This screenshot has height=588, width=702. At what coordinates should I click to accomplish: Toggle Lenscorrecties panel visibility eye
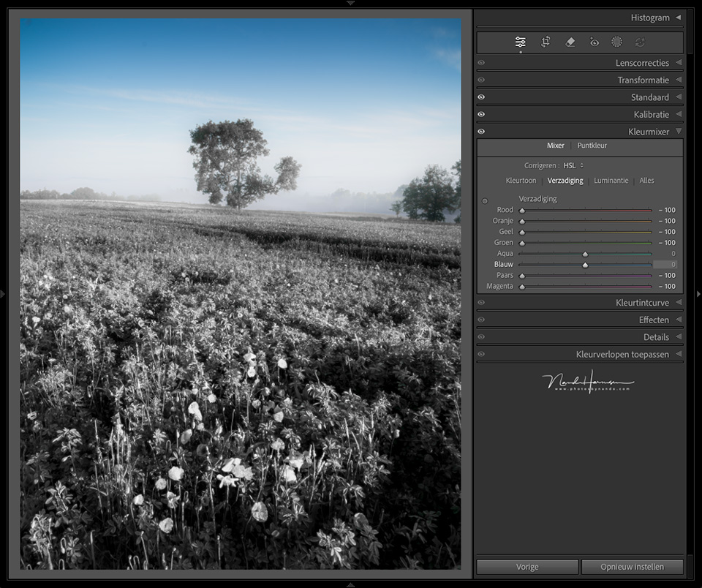click(481, 63)
